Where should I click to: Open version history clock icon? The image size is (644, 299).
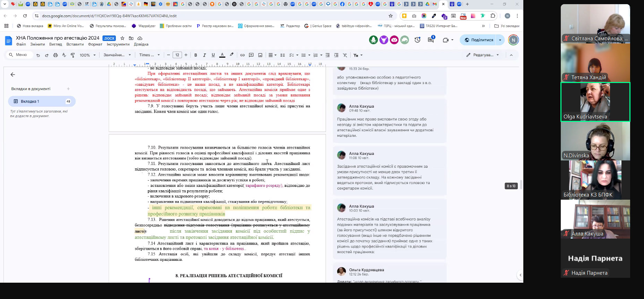(x=418, y=40)
